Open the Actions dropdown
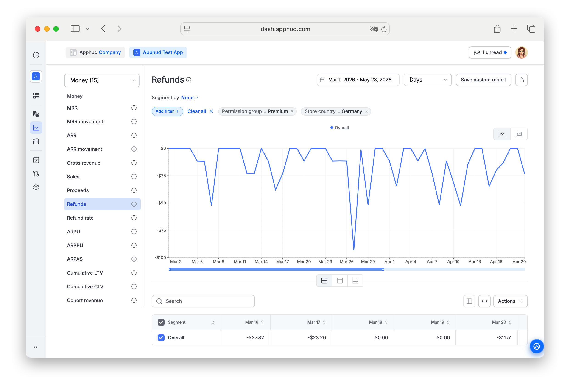570x392 pixels. click(x=510, y=301)
